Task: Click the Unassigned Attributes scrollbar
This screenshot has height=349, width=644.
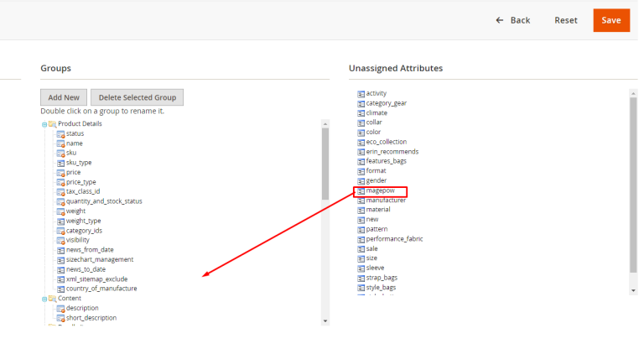Action: 633,185
